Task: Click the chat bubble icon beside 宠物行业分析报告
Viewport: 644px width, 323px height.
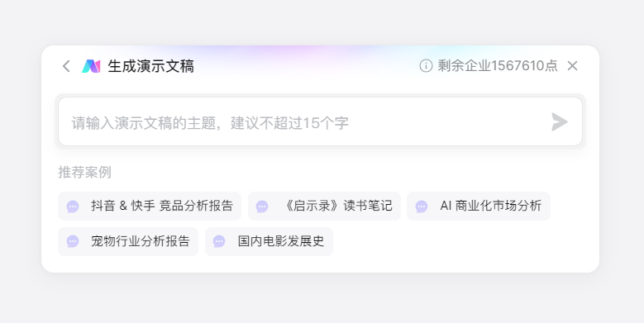Action: point(73,241)
